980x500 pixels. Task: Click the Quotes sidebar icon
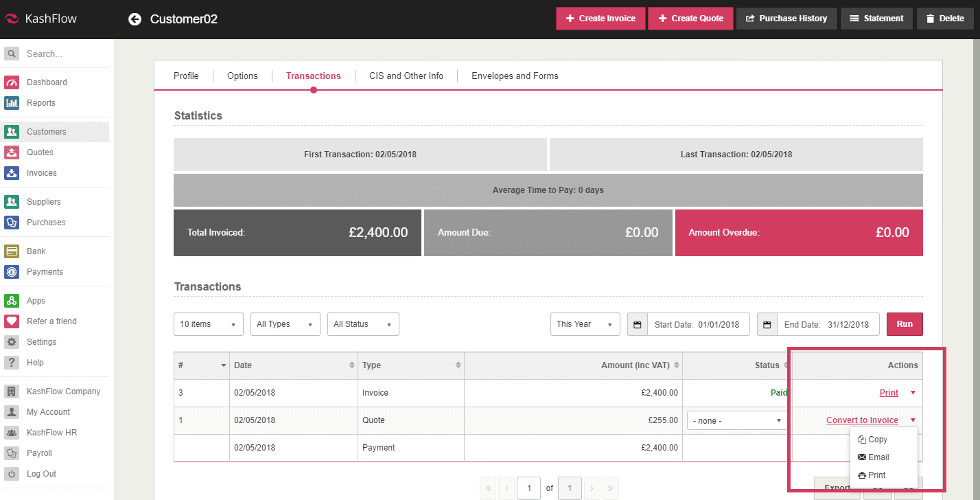point(12,152)
